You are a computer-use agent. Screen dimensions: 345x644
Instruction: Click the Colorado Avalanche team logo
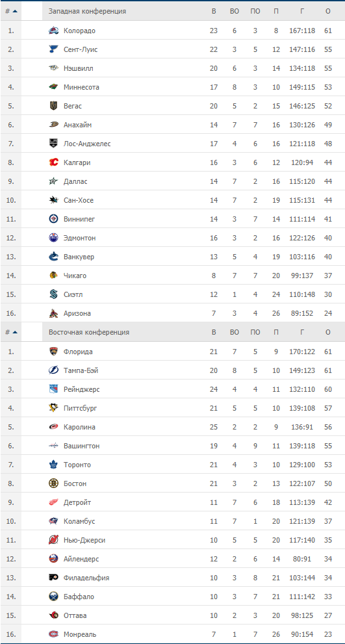click(x=53, y=31)
